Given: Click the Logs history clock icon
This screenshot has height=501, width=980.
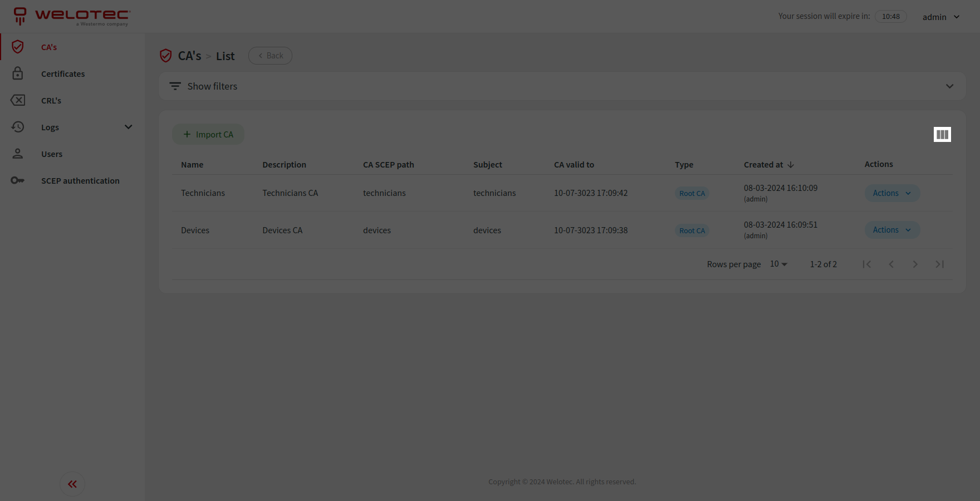Looking at the screenshot, I should [x=18, y=127].
